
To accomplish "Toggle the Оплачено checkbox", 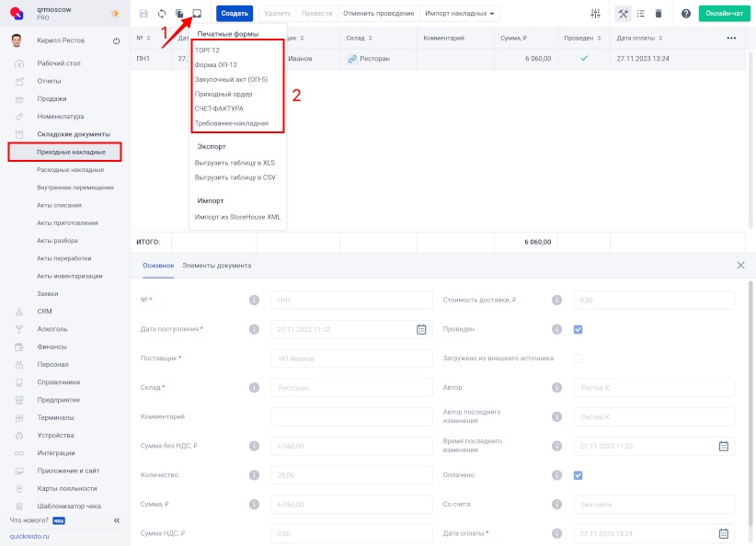I will (578, 475).
